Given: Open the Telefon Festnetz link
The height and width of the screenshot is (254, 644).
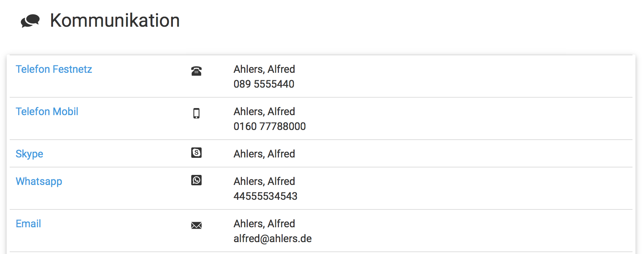Looking at the screenshot, I should (x=54, y=69).
